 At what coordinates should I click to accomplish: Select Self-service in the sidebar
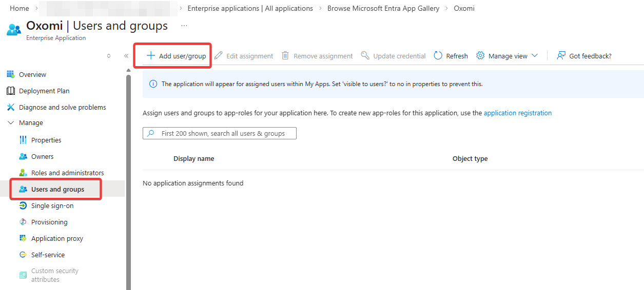click(48, 255)
